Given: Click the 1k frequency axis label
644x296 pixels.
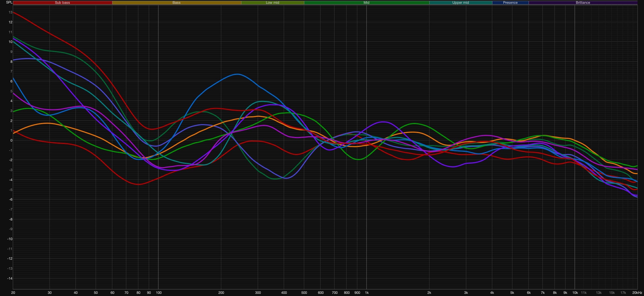Looking at the screenshot, I should [x=367, y=293].
